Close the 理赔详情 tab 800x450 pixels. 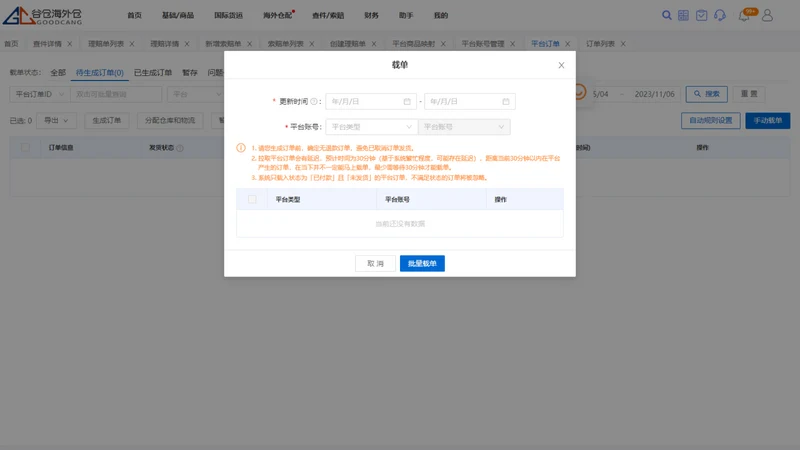[187, 44]
